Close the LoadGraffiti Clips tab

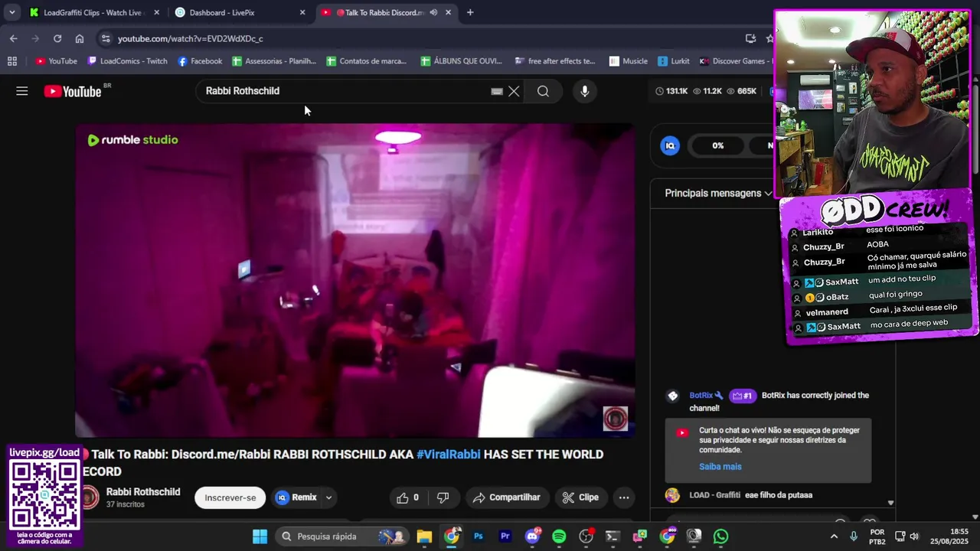156,12
